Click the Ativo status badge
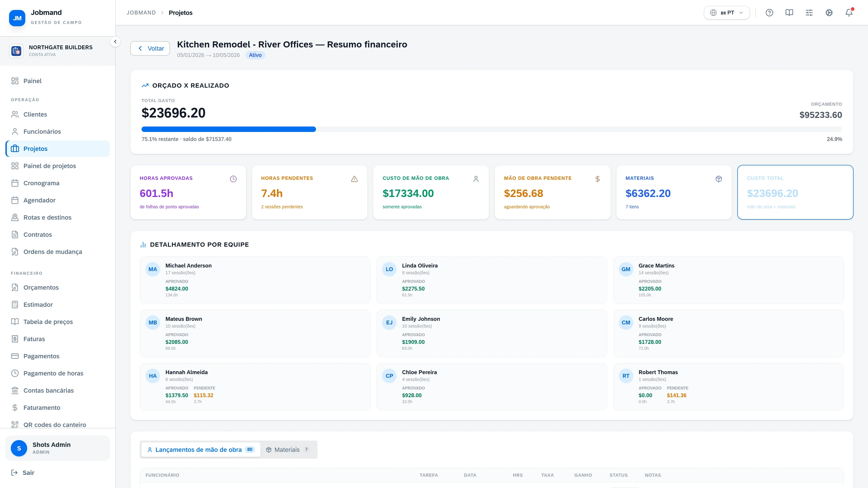Screen dimensions: 868x488 pyautogui.click(x=255, y=55)
